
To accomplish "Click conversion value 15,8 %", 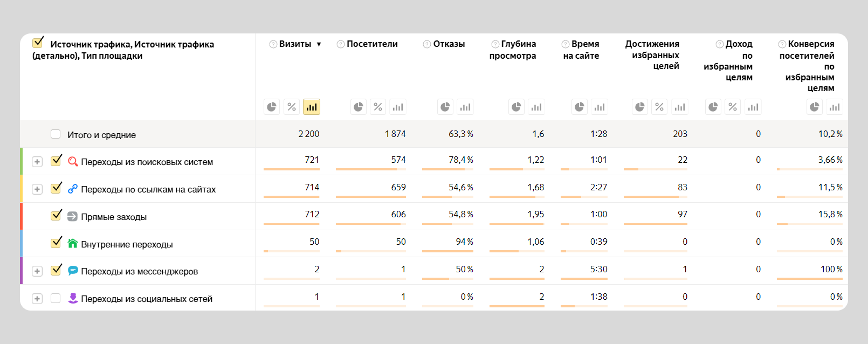I will click(830, 214).
